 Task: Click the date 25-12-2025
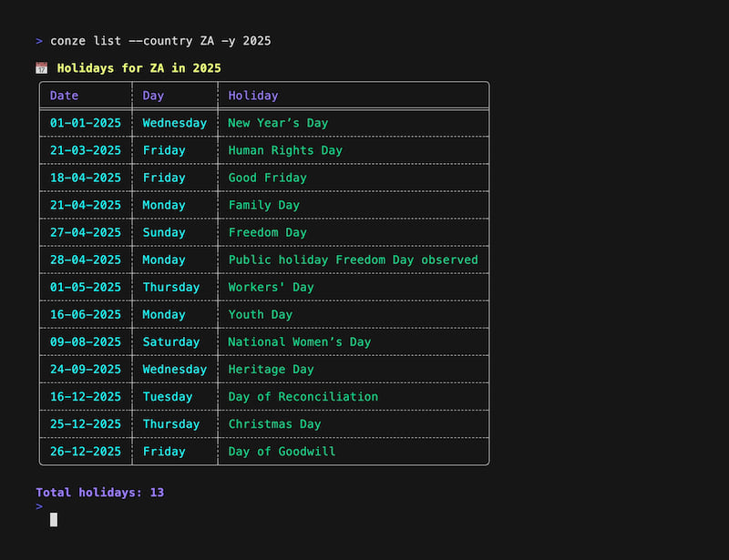pos(86,423)
